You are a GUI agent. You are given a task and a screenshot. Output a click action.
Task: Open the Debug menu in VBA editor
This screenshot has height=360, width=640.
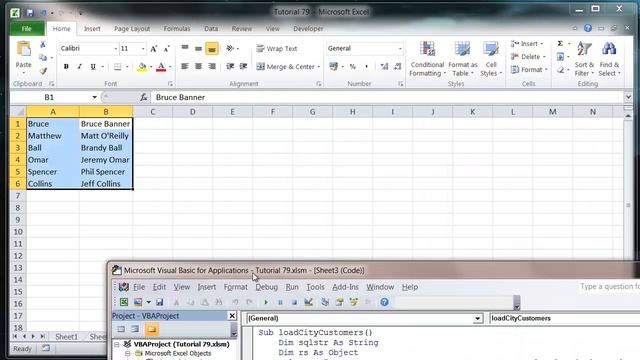[267, 287]
